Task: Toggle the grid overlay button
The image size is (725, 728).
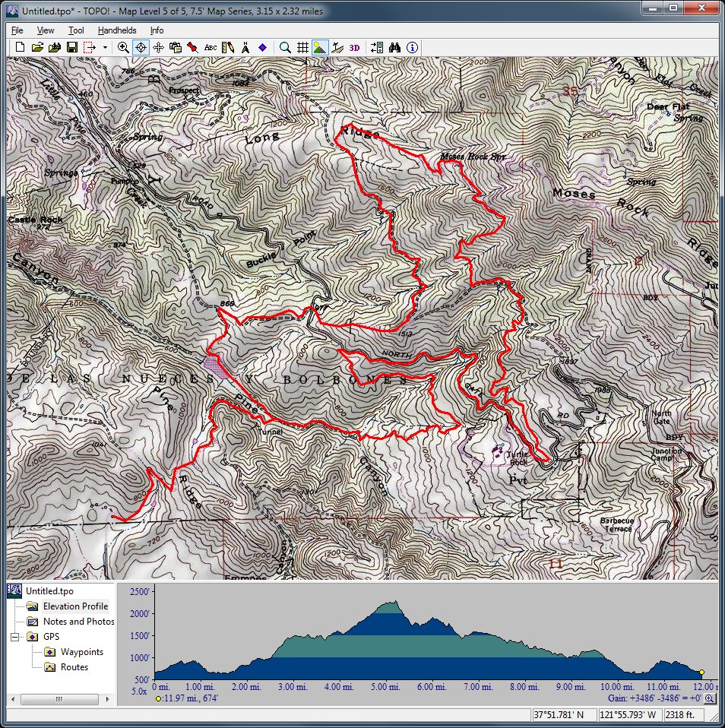Action: [x=302, y=47]
